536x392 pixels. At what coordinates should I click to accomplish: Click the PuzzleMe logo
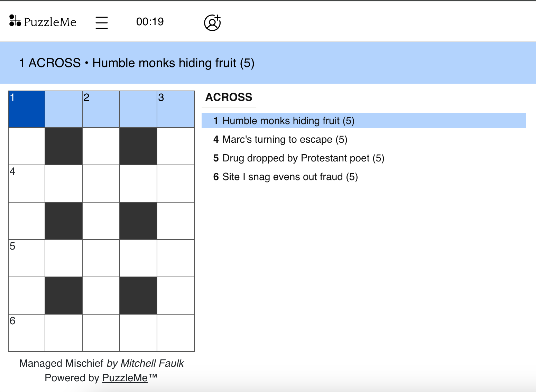coord(43,21)
